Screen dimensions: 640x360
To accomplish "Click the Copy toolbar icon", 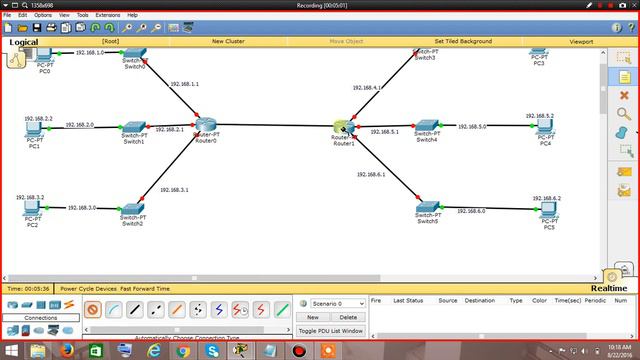I will click(66, 28).
